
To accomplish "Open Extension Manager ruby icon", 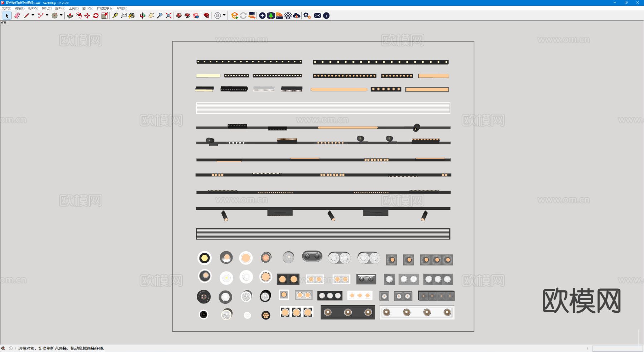I will (206, 16).
